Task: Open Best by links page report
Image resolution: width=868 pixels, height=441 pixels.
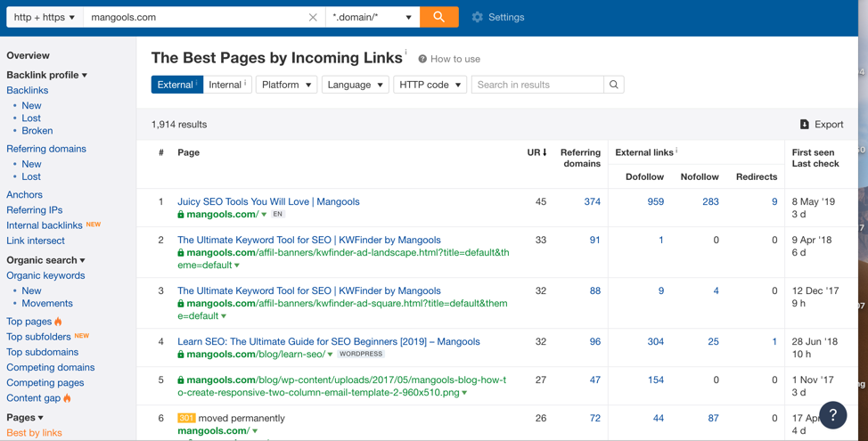Action: (35, 433)
